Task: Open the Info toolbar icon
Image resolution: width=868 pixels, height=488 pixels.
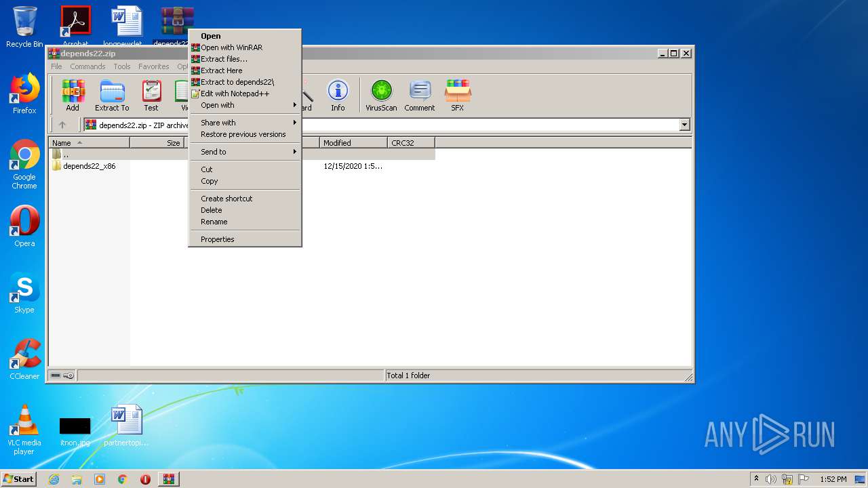Action: 338,96
